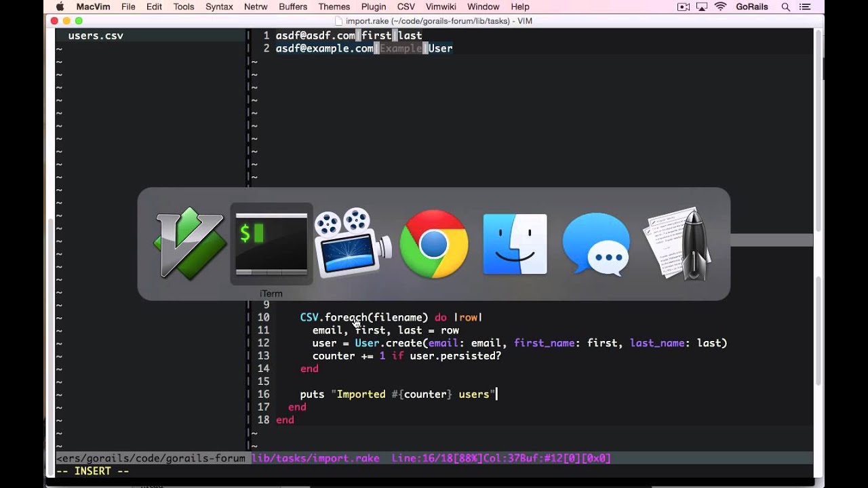868x488 pixels.
Task: Click the Wi-Fi status icon
Action: (720, 7)
